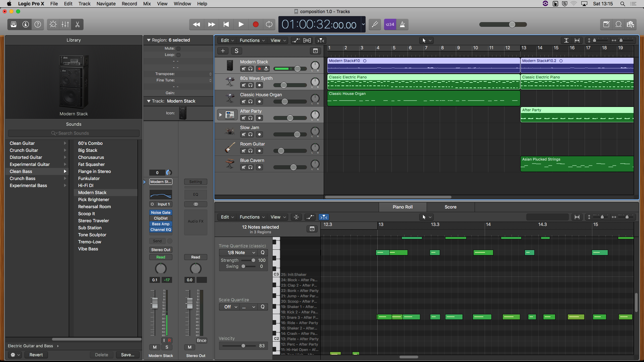Switch to the Score tab

[450, 207]
